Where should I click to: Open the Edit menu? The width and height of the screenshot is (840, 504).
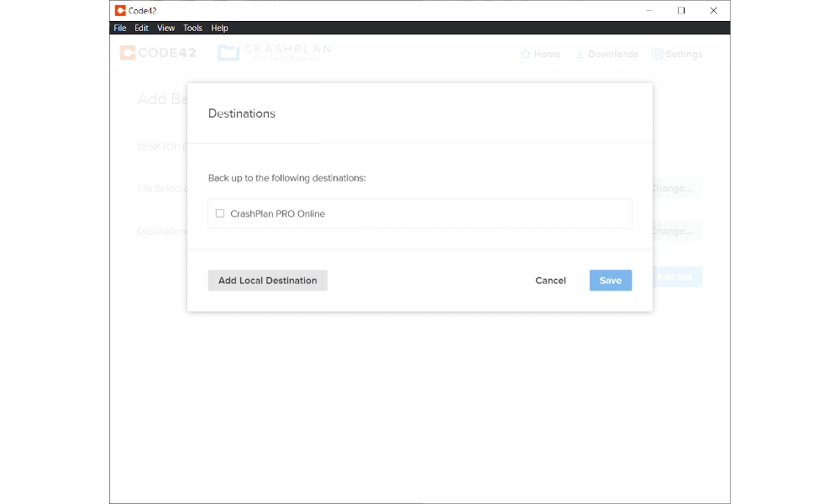click(141, 28)
